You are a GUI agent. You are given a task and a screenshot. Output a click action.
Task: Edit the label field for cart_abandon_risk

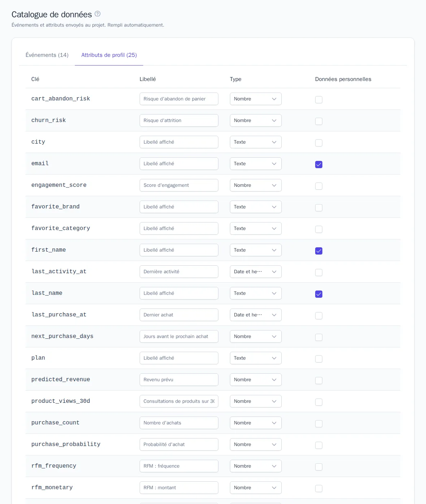pyautogui.click(x=179, y=99)
